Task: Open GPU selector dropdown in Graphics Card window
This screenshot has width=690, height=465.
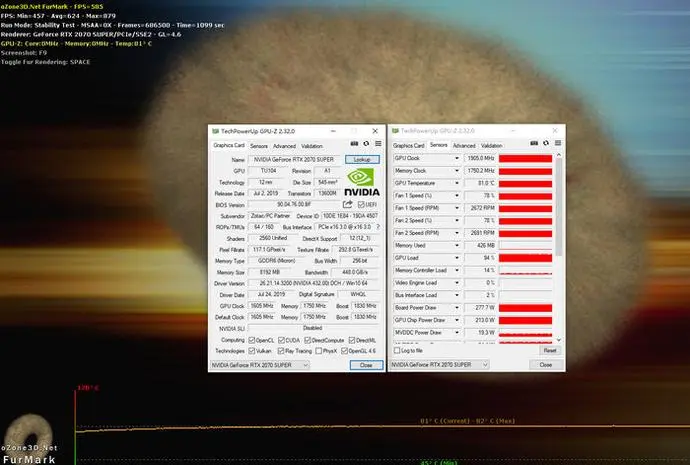Action: 260,365
